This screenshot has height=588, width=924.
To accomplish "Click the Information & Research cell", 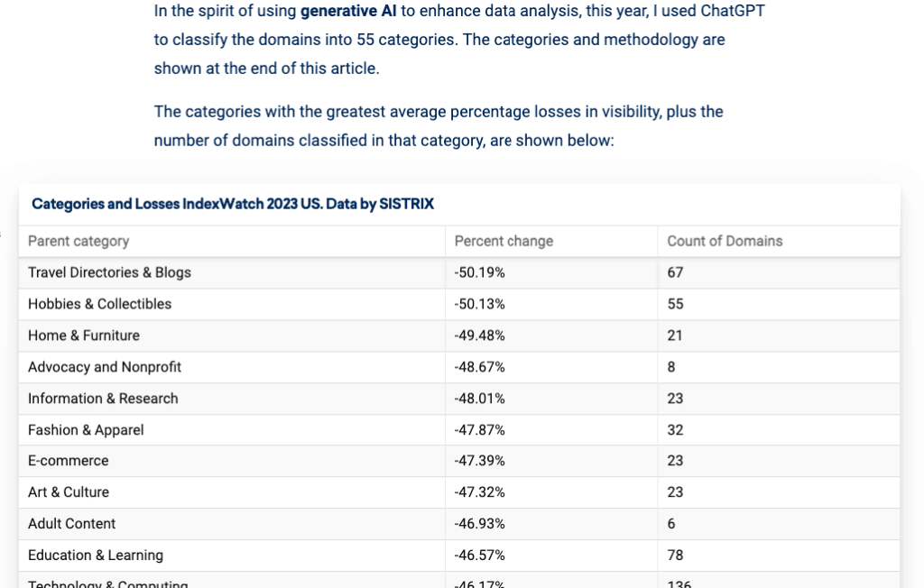I will coord(103,399).
